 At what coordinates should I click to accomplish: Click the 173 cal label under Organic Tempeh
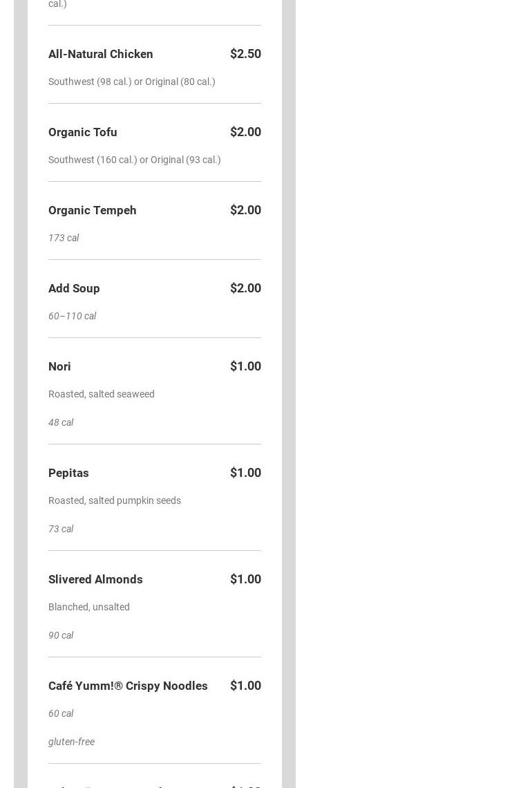64,238
